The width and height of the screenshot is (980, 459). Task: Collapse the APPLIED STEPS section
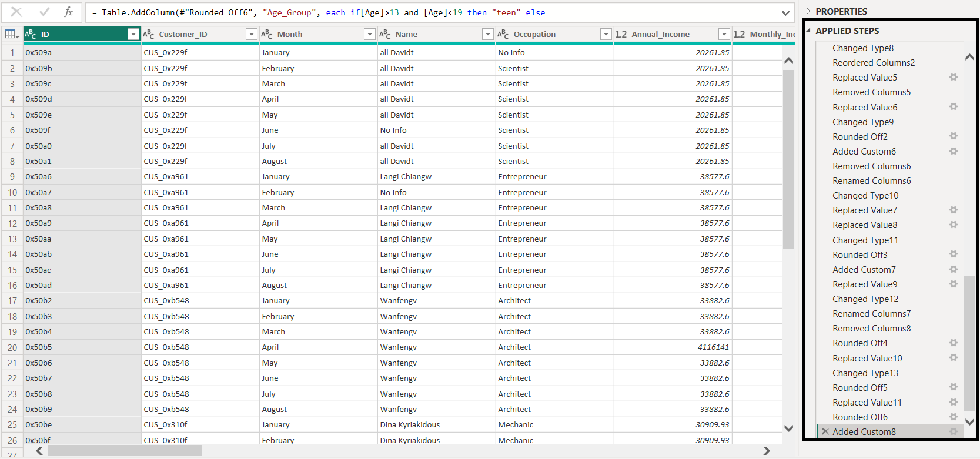(809, 31)
